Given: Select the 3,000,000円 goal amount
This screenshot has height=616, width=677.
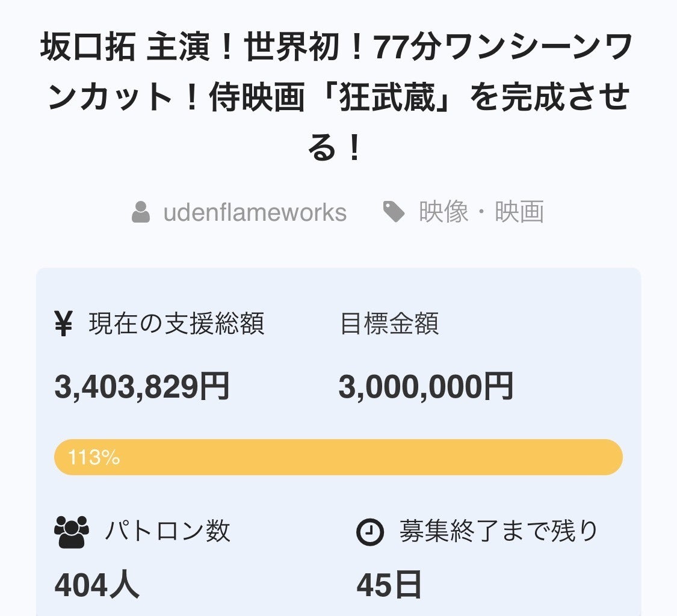Looking at the screenshot, I should [425, 387].
